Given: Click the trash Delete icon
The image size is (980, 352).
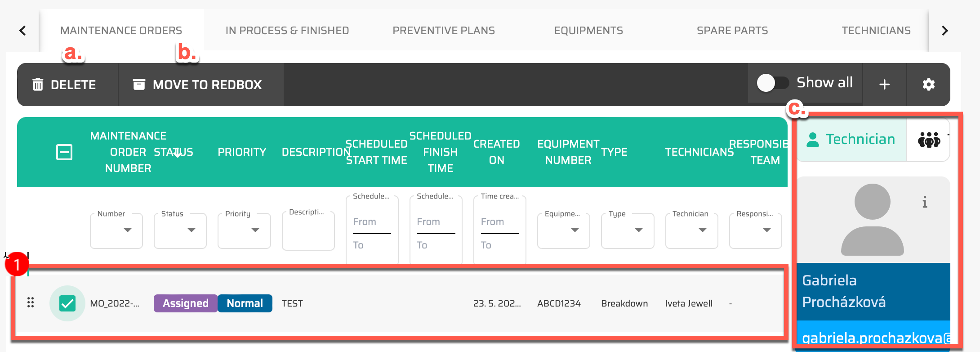Looking at the screenshot, I should click(38, 85).
